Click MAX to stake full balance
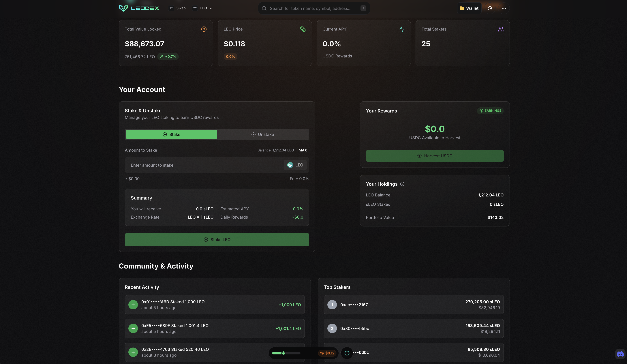This screenshot has width=627, height=364. 303,150
